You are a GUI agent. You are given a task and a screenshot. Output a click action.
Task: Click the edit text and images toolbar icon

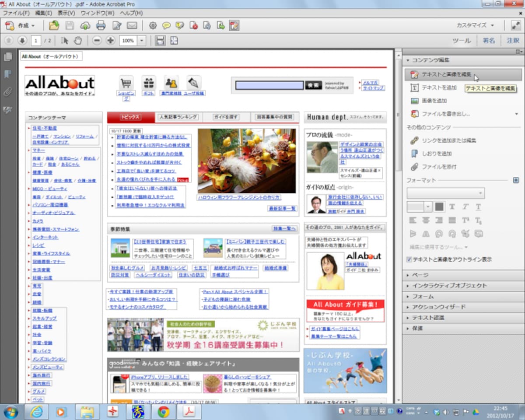point(234,25)
